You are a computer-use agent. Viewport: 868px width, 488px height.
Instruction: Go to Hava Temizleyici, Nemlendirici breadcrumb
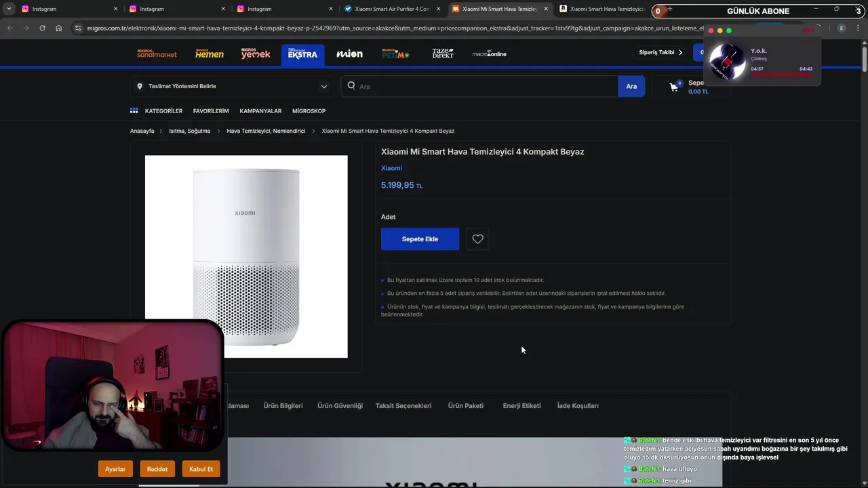[x=266, y=131]
